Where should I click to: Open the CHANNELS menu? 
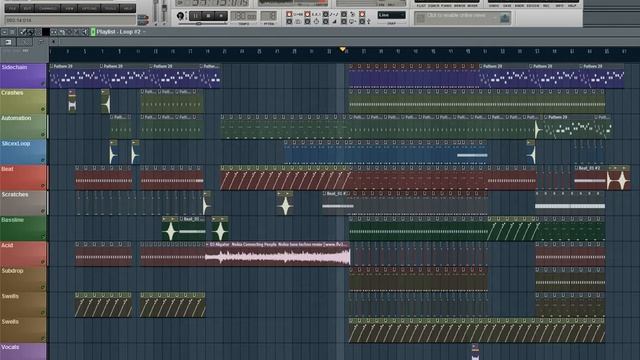[47, 8]
